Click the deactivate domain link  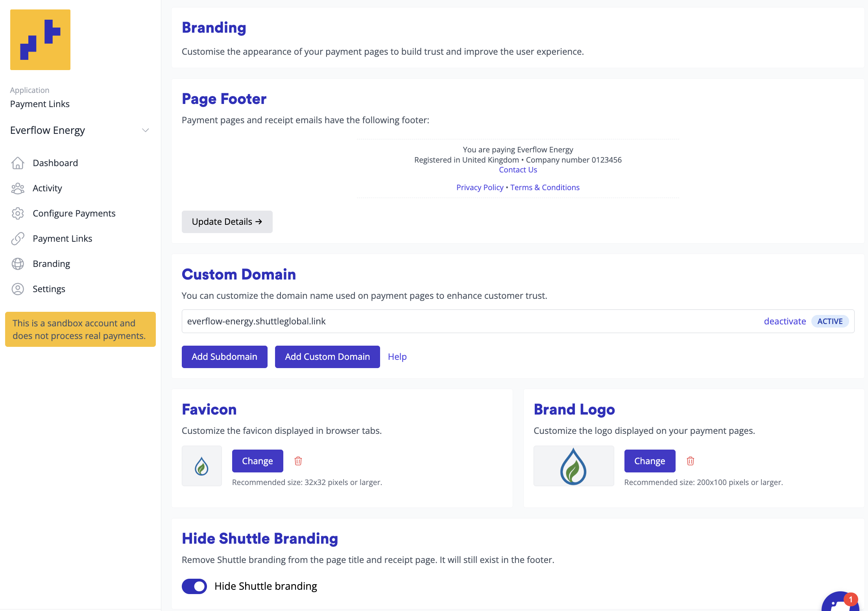click(x=785, y=321)
